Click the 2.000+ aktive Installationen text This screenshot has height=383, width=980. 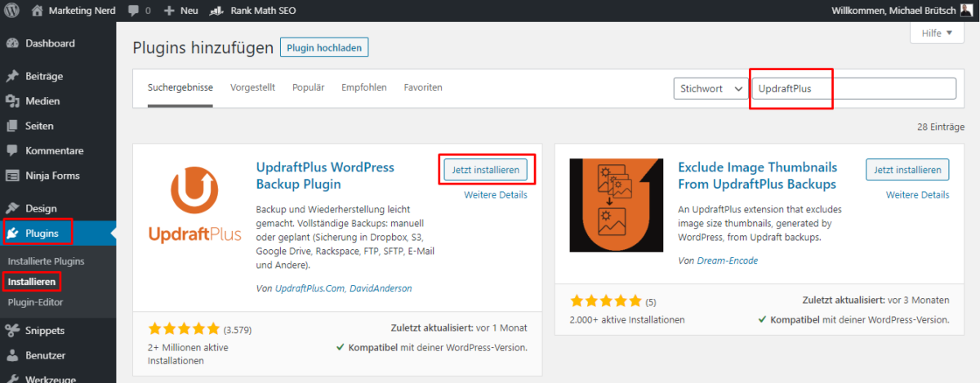pos(627,319)
